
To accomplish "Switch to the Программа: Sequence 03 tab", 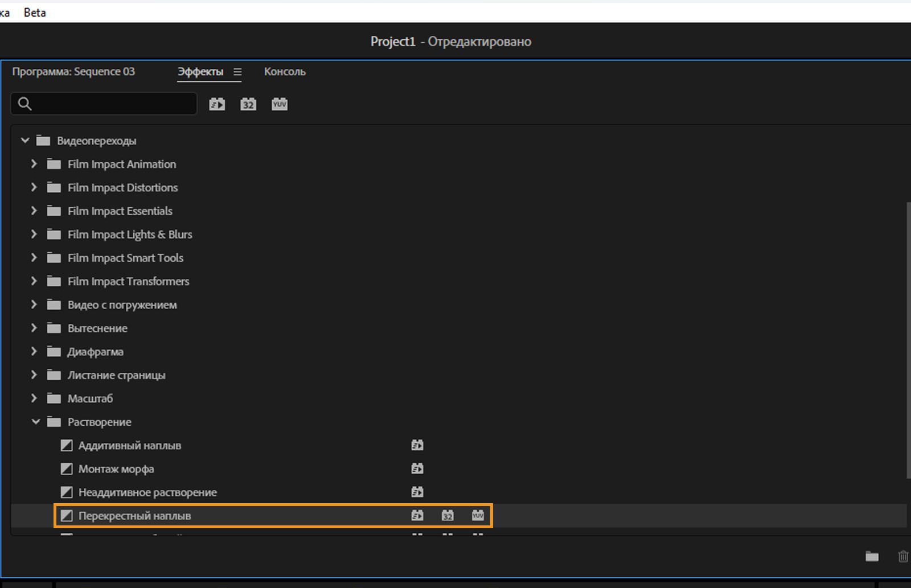I will click(x=73, y=72).
